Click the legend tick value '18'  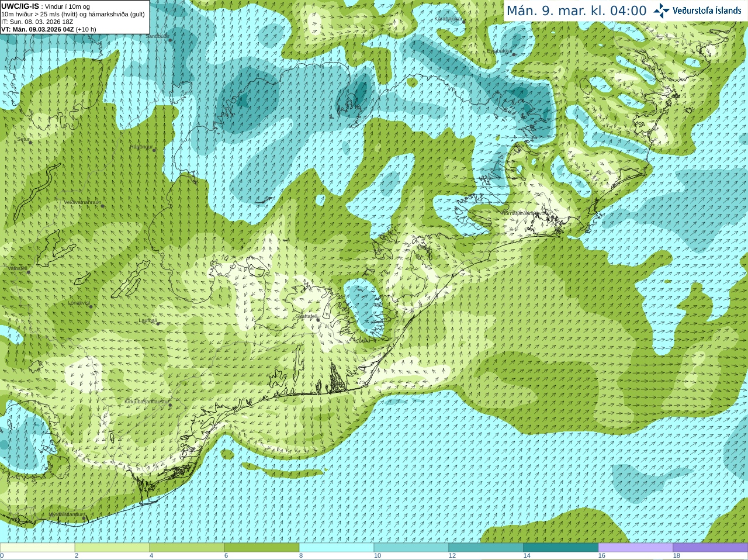click(677, 556)
